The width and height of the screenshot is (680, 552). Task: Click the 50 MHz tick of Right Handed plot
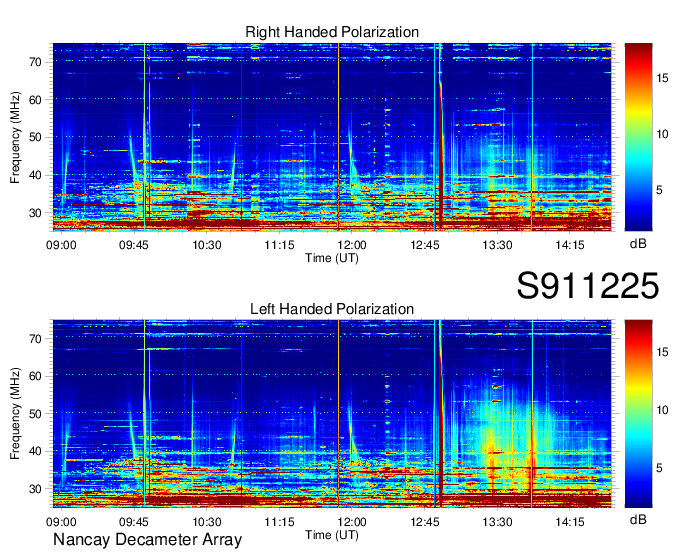point(36,138)
